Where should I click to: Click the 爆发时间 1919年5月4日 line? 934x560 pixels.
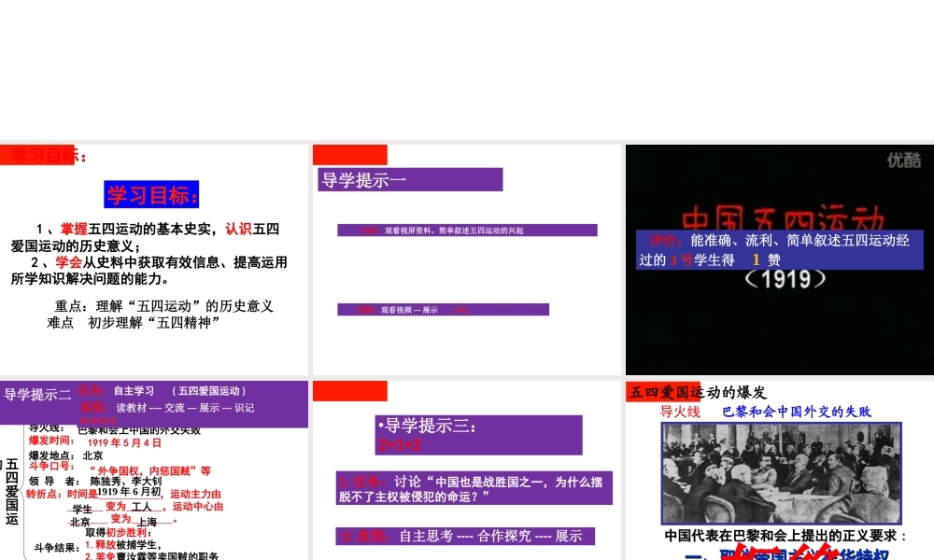95,442
